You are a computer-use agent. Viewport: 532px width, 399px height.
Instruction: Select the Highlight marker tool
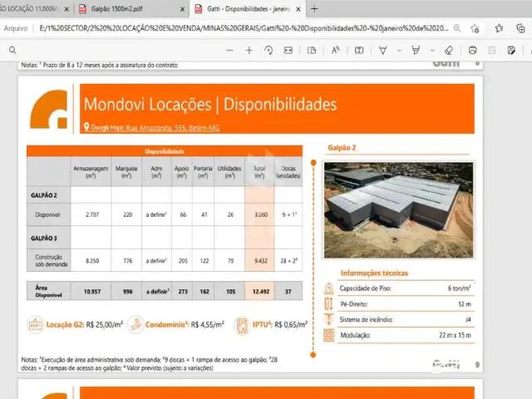[x=416, y=50]
